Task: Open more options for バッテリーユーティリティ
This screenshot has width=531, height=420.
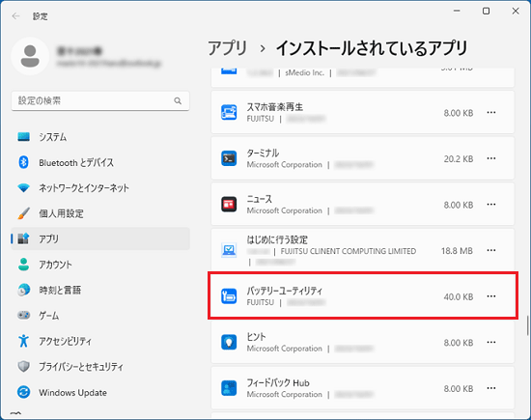Action: (491, 296)
